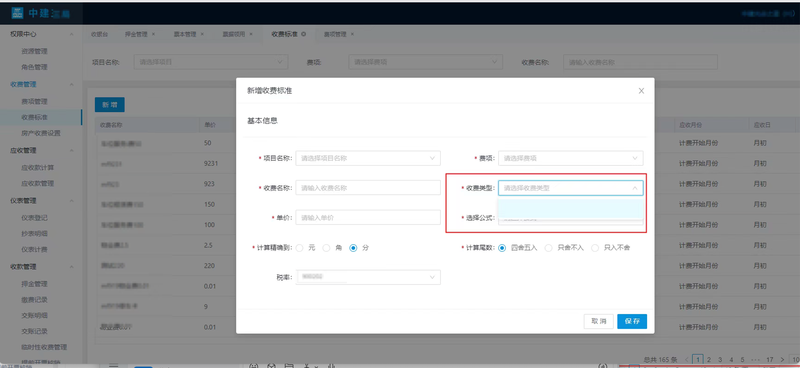Switch to the 票据领用 tab

pyautogui.click(x=234, y=34)
